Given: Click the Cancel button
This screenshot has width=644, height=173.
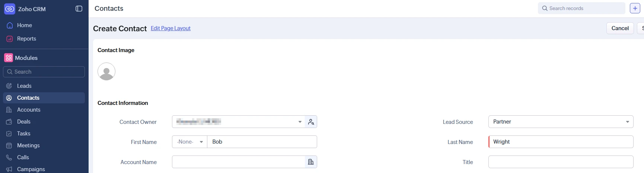Looking at the screenshot, I should [x=620, y=28].
